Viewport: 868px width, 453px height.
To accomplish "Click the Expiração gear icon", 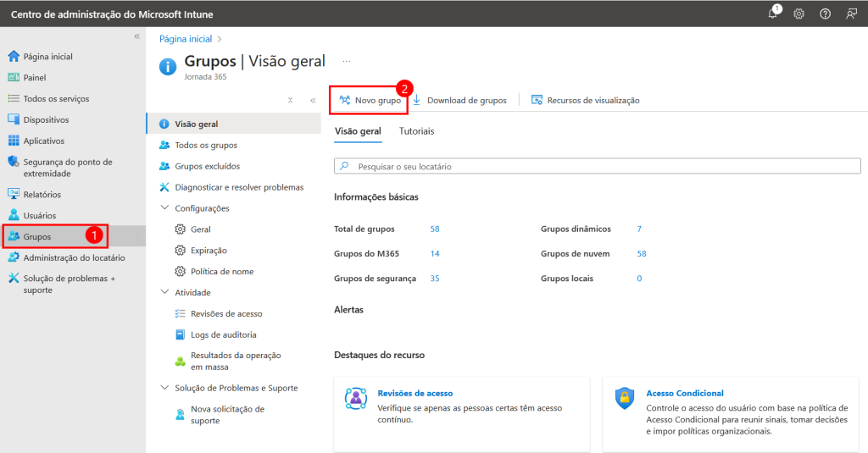I will 180,250.
